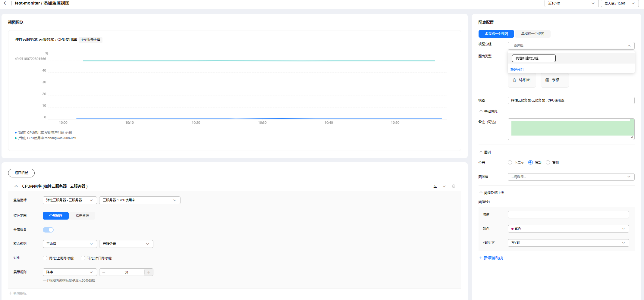Viewport: 644px width, 300px height.
Task: Select the 环形图 chart type icon
Action: tap(514, 80)
